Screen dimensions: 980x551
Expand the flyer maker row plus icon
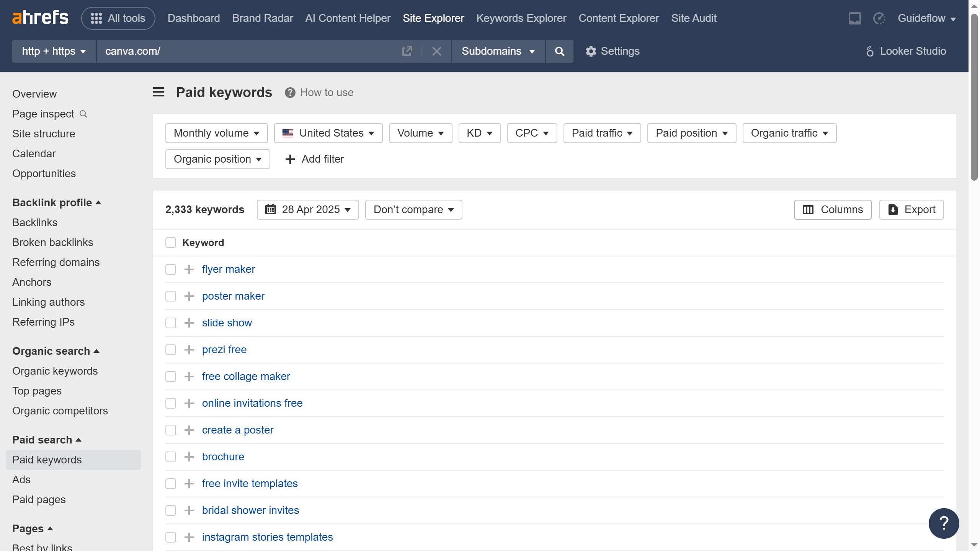[x=189, y=269]
